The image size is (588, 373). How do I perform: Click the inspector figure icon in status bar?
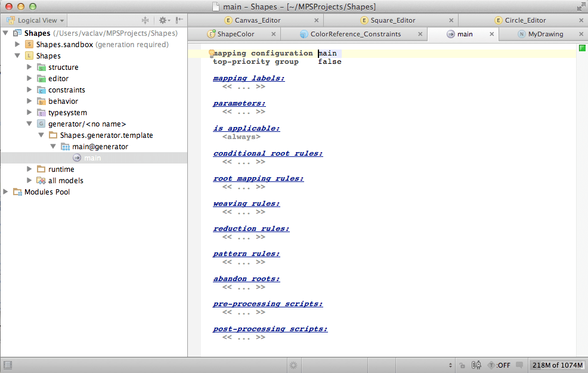click(476, 365)
